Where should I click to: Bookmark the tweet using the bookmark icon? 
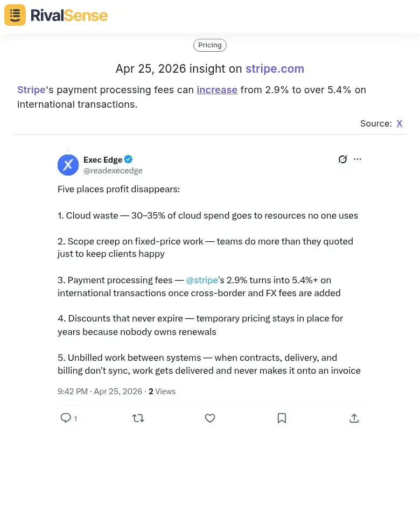282,418
